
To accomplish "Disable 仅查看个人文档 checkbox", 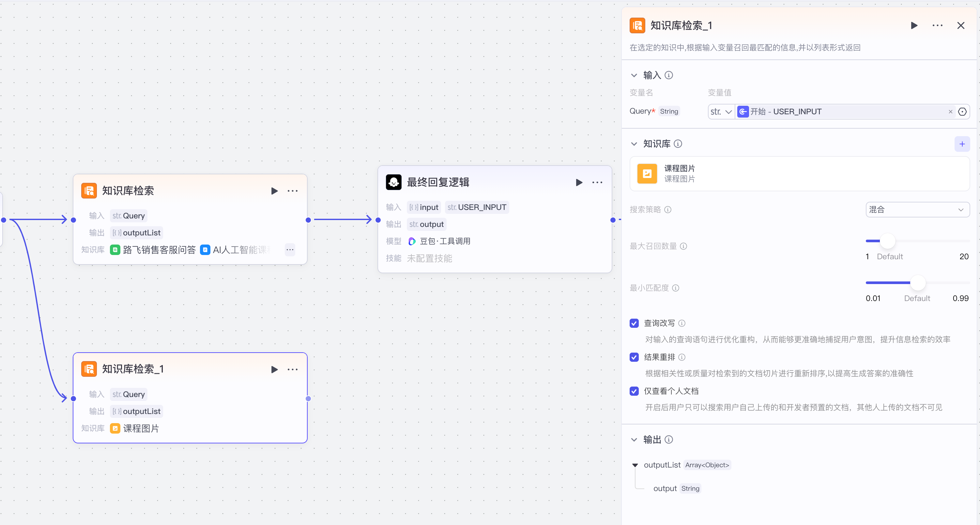I will 634,391.
